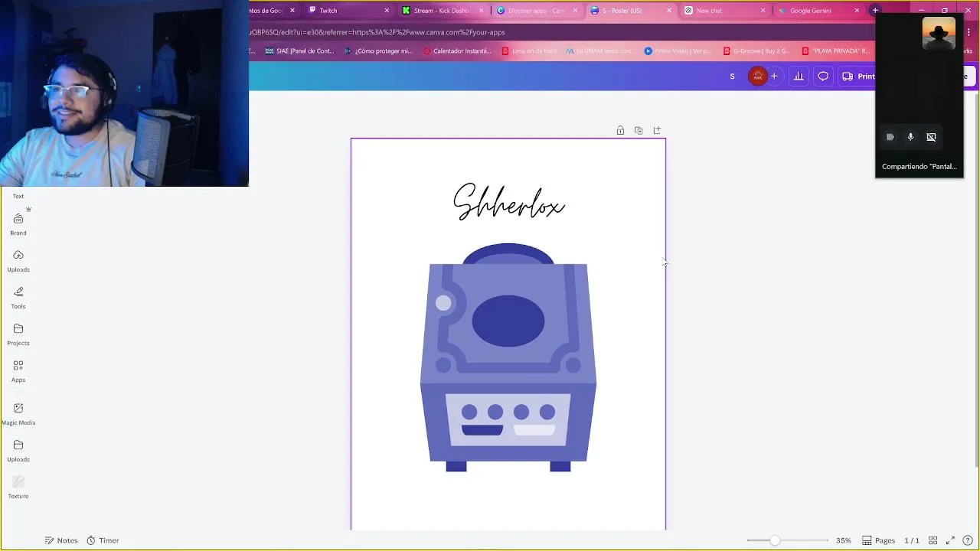The height and width of the screenshot is (551, 980).
Task: Open the cloud Uploads panel
Action: click(18, 261)
